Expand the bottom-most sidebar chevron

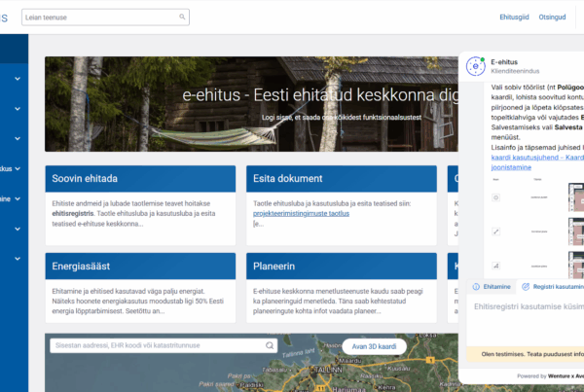(x=18, y=259)
